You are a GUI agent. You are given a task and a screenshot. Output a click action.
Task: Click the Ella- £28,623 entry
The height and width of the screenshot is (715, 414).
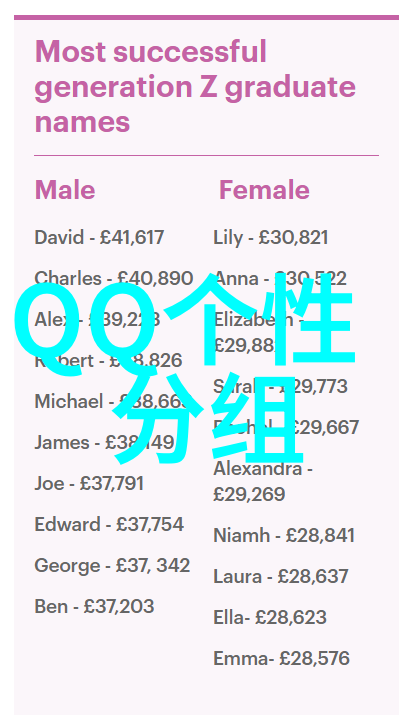(270, 617)
